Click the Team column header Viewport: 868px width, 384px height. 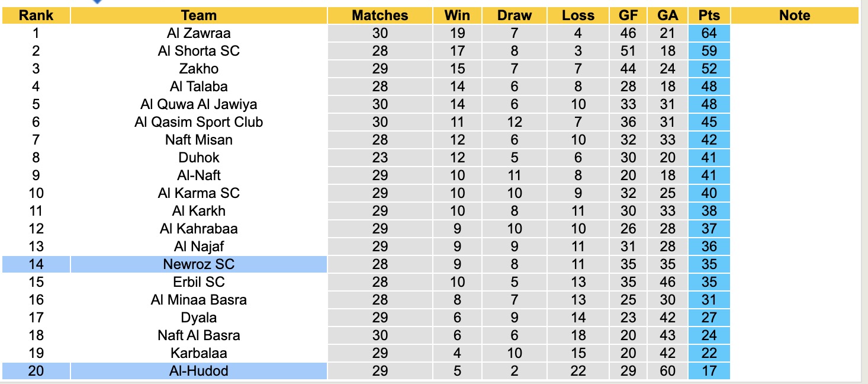[x=198, y=15]
